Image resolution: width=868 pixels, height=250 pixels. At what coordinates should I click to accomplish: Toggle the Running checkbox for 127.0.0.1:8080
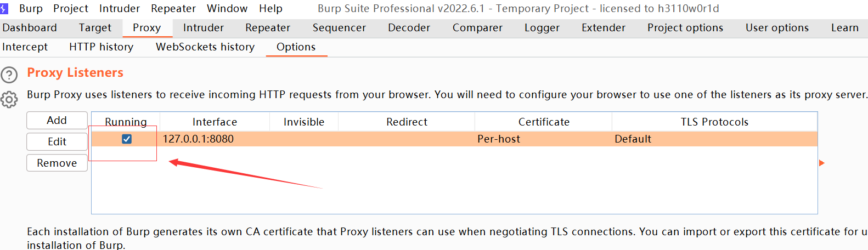(127, 139)
